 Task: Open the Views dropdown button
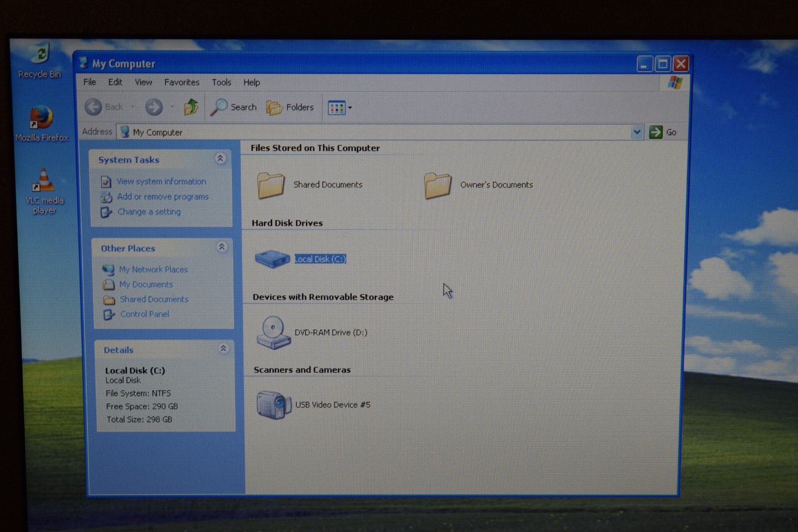tap(340, 108)
